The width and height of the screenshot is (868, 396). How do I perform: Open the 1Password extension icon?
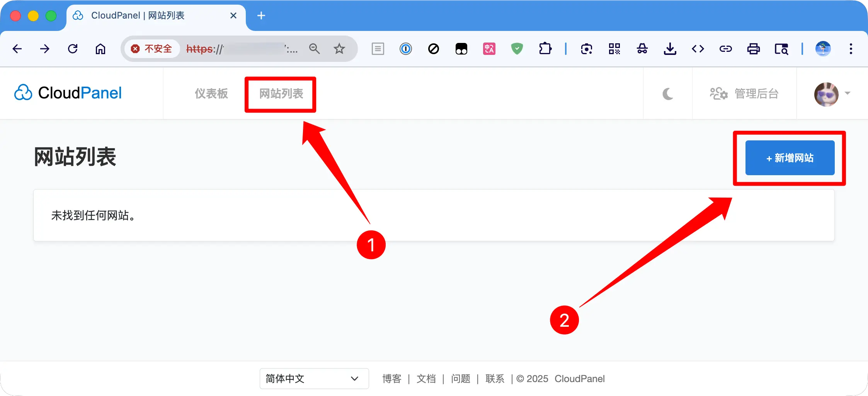click(x=405, y=49)
